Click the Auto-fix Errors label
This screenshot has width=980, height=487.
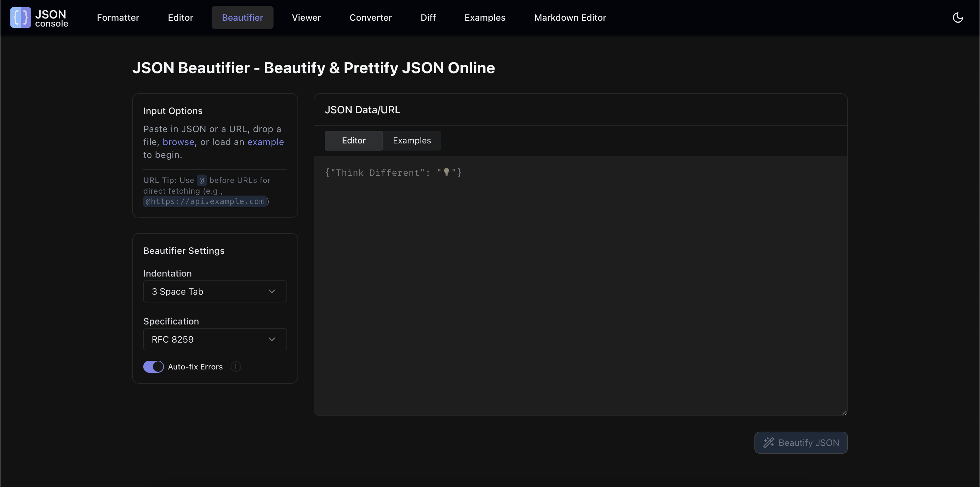click(195, 367)
